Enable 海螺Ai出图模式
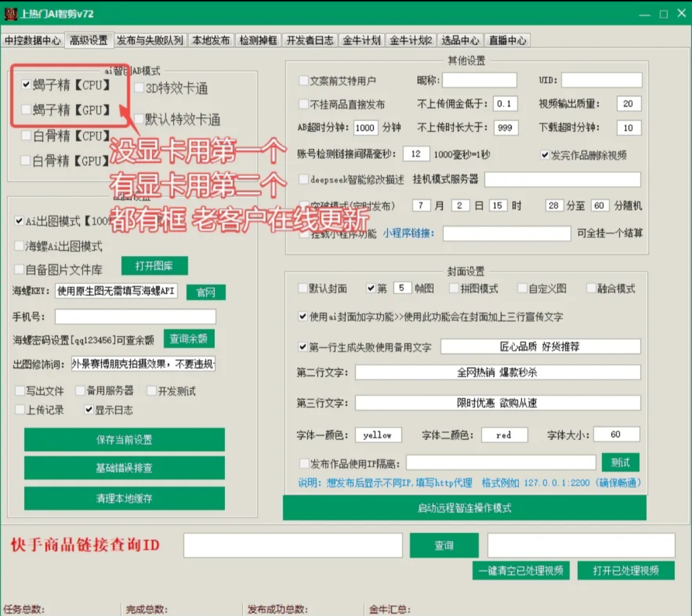The height and width of the screenshot is (616, 692). point(19,246)
